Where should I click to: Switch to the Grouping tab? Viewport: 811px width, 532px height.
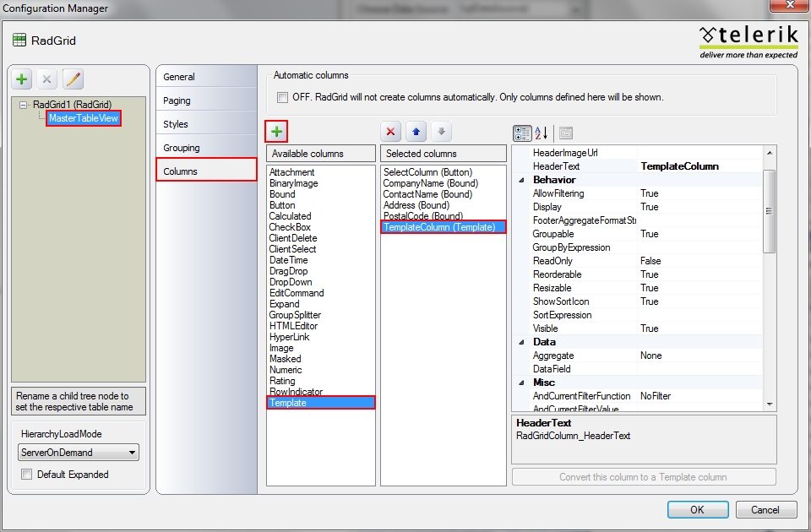pos(182,148)
